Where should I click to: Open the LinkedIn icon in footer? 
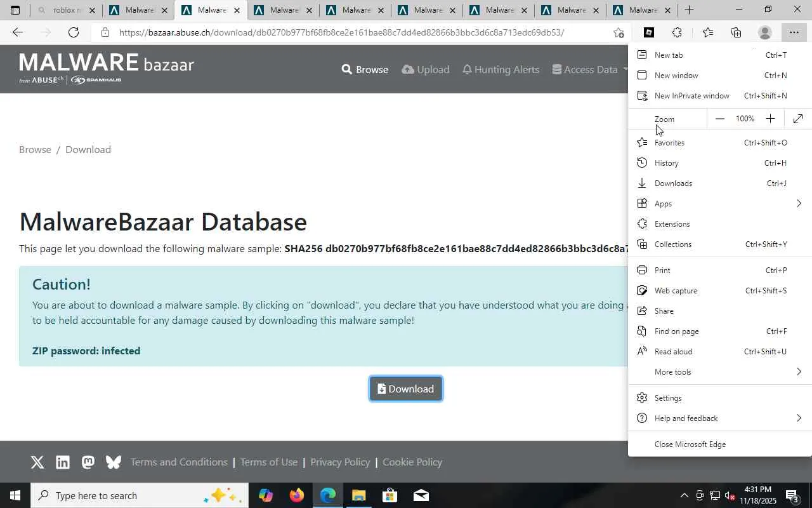click(63, 462)
